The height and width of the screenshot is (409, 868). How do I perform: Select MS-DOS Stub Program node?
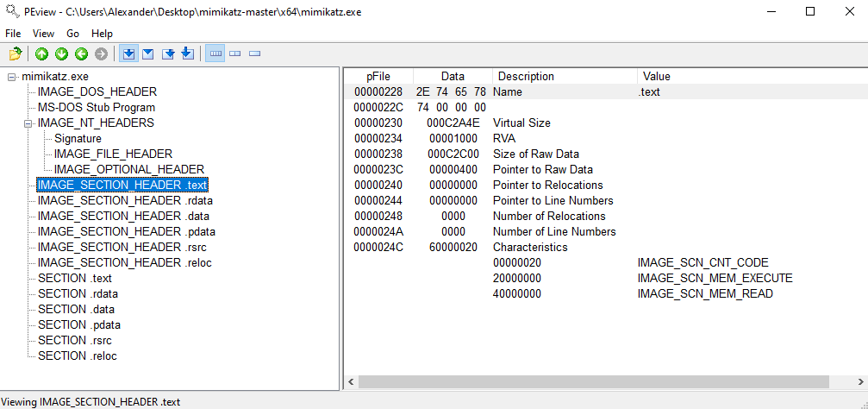(x=97, y=108)
